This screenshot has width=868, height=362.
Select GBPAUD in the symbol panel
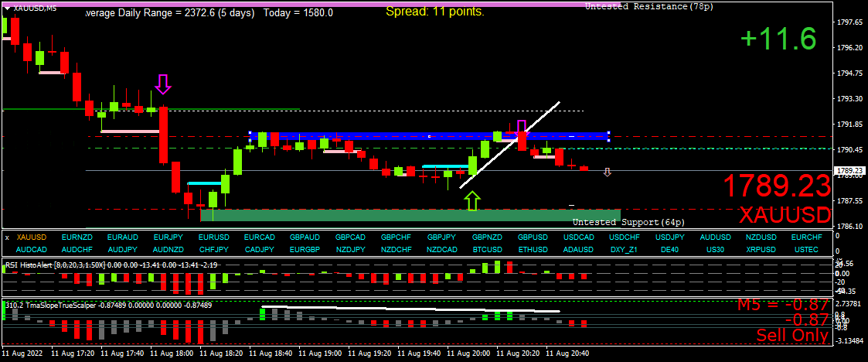[x=305, y=237]
